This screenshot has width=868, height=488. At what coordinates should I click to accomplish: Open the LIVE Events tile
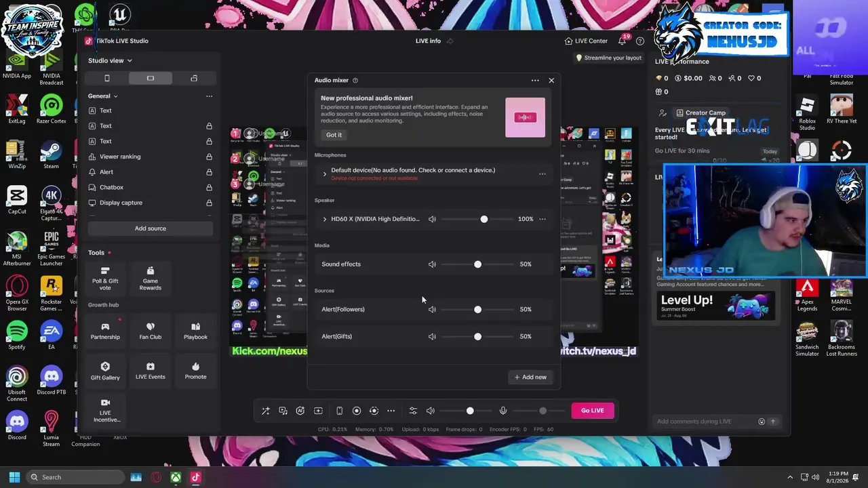click(x=151, y=371)
